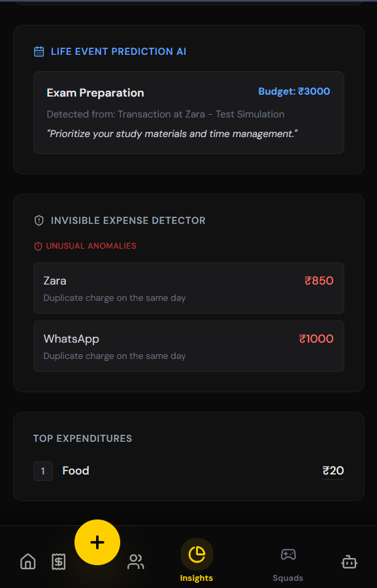Click the Budget ₹3000 label
Viewport: 377px width, 588px height.
point(294,91)
